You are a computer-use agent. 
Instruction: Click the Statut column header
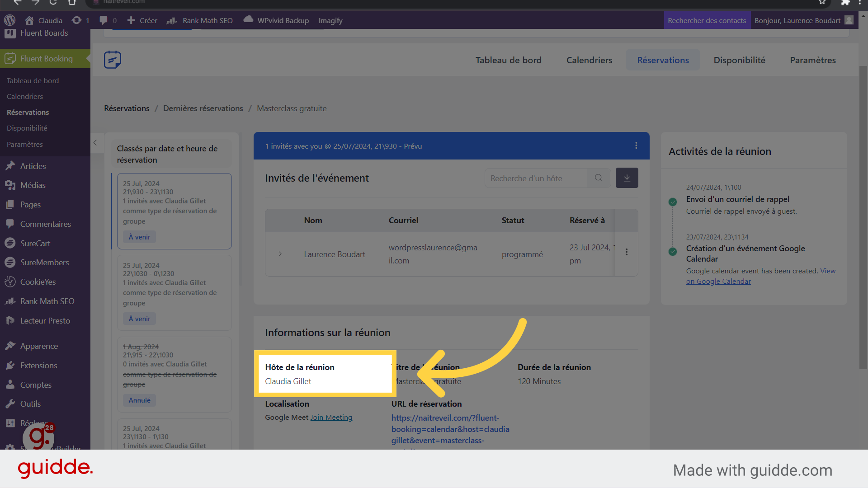(x=513, y=221)
